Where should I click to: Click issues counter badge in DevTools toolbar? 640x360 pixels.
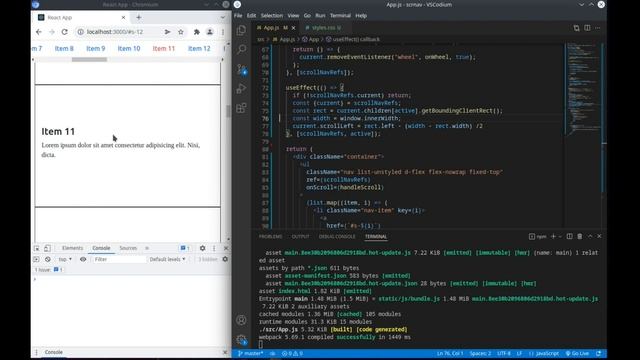[x=185, y=248]
